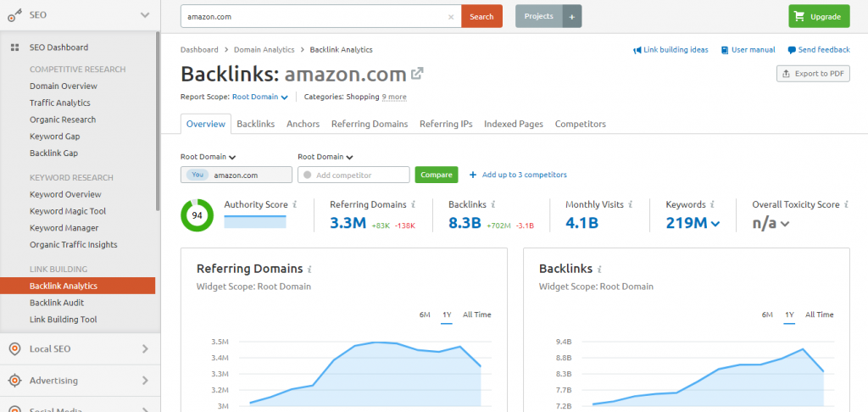This screenshot has height=412, width=868.
Task: Click the Local SEO pin icon
Action: [x=15, y=349]
